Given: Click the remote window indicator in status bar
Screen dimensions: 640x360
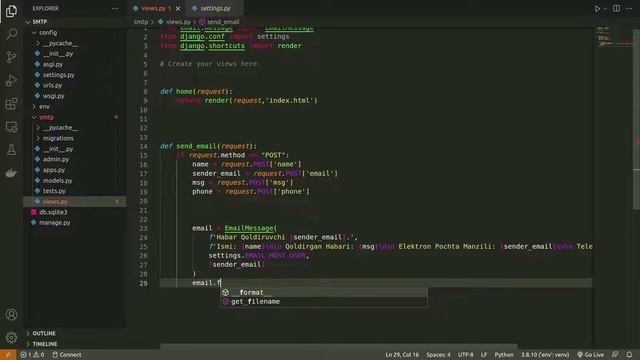Looking at the screenshot, I should 8,355.
